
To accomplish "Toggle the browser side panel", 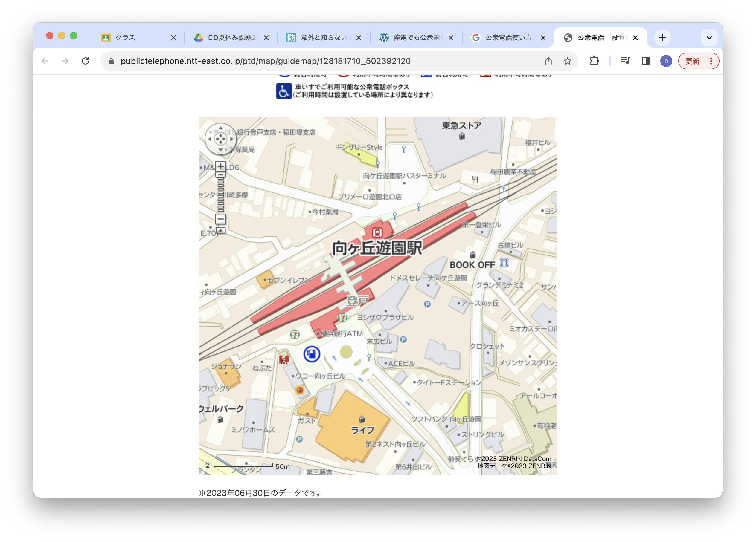I will [646, 61].
